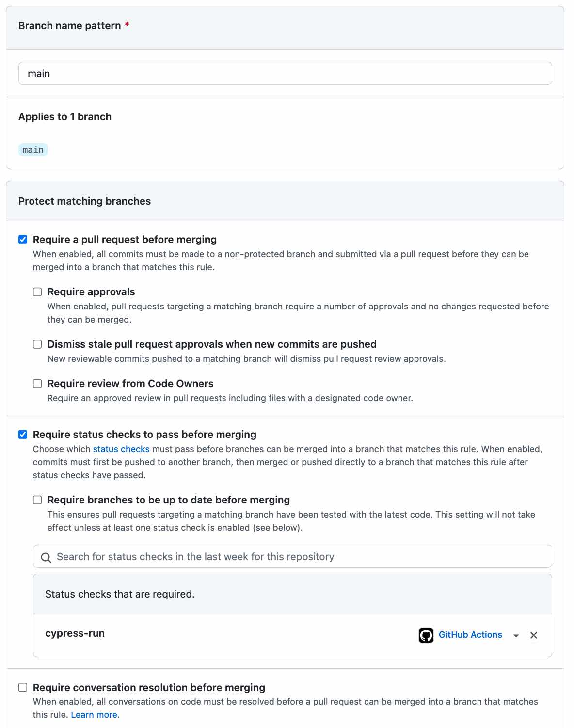This screenshot has width=574, height=728.
Task: Check Require branches to be up to date
Action: [37, 500]
